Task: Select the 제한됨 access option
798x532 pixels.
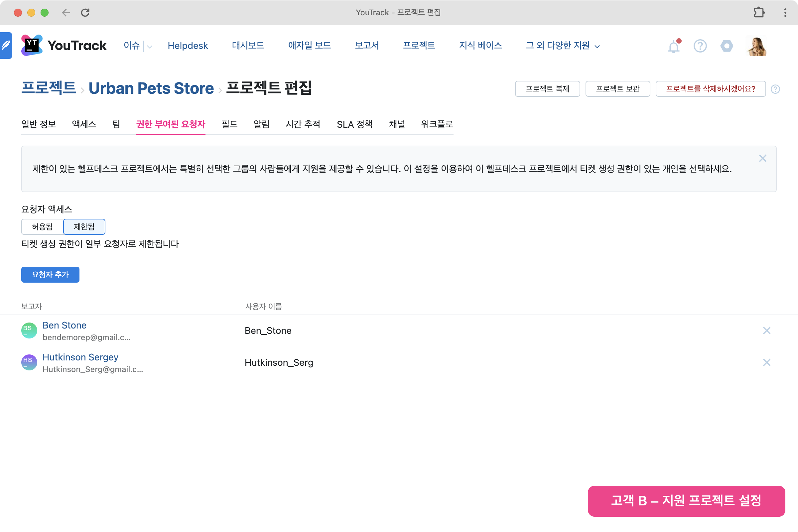Action: click(x=84, y=227)
